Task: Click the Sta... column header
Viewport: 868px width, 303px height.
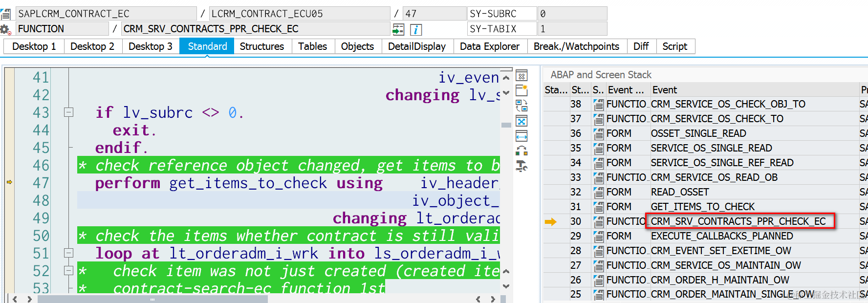Action: click(556, 90)
